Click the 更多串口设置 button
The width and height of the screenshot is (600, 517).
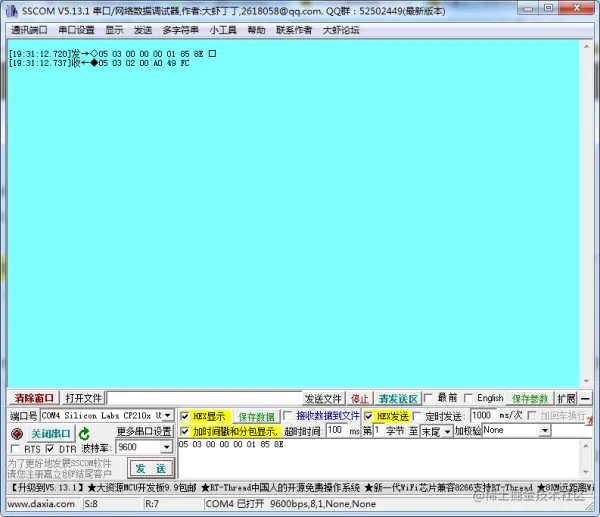(144, 432)
